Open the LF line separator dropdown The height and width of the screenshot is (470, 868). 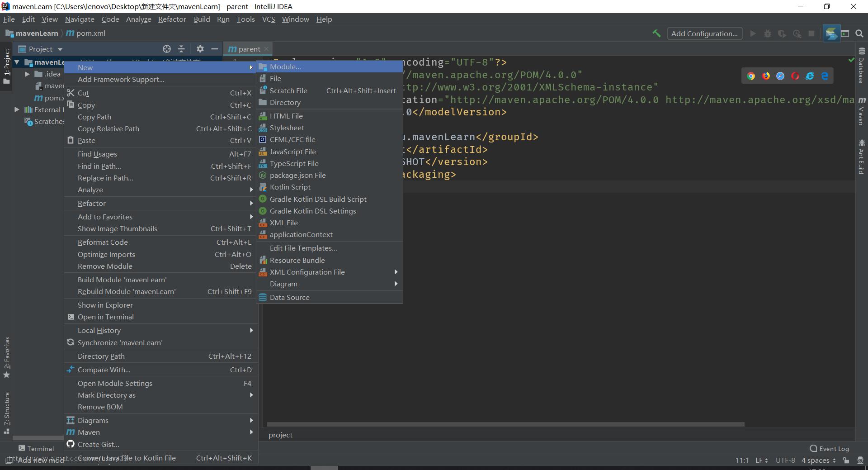(x=762, y=461)
